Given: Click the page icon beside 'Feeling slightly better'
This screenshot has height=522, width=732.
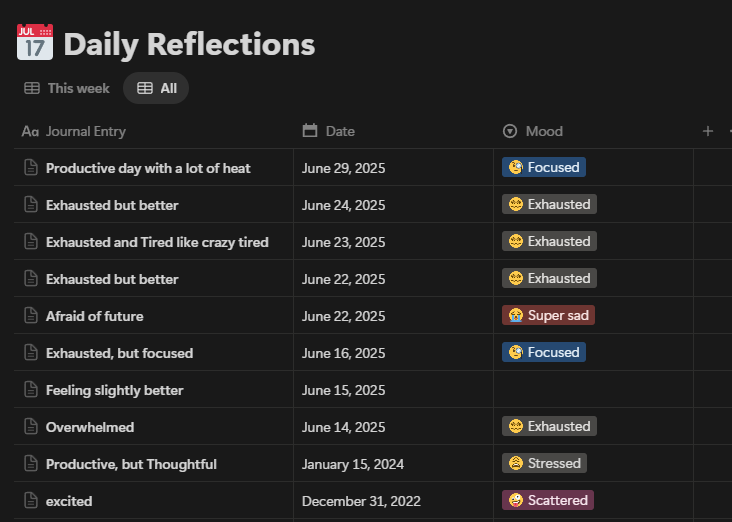Looking at the screenshot, I should 30,390.
